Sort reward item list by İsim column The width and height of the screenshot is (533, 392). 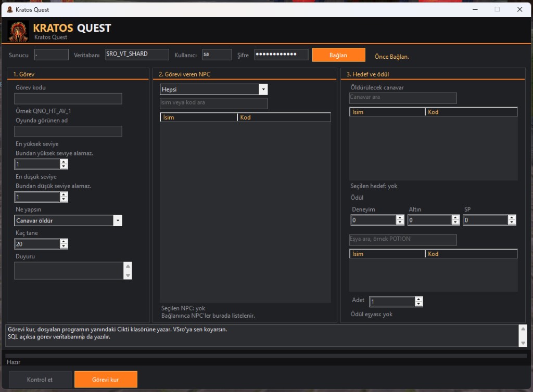(x=387, y=254)
